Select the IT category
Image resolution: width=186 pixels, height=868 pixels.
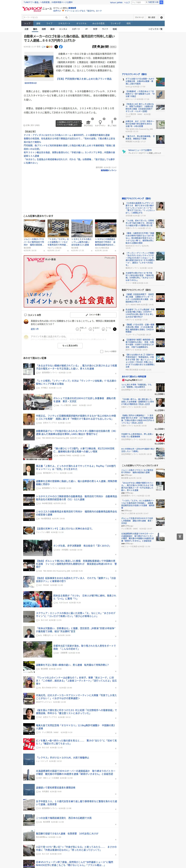pyautogui.click(x=86, y=29)
